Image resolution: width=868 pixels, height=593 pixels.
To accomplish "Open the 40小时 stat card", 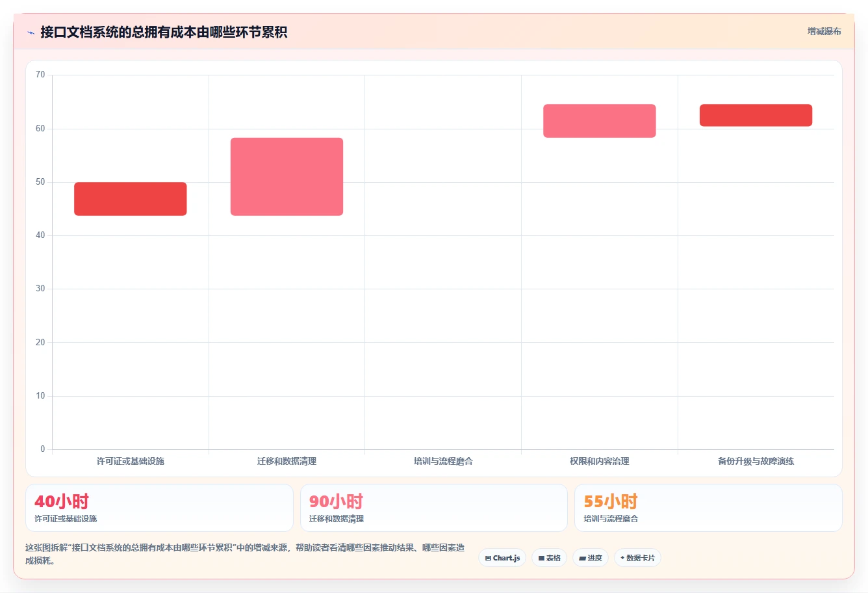I will pyautogui.click(x=159, y=508).
